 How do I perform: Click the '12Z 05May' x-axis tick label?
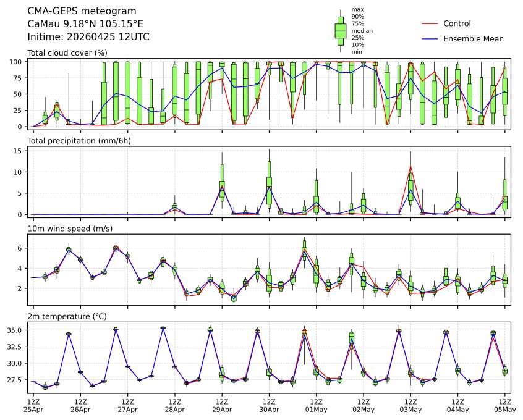click(x=505, y=405)
